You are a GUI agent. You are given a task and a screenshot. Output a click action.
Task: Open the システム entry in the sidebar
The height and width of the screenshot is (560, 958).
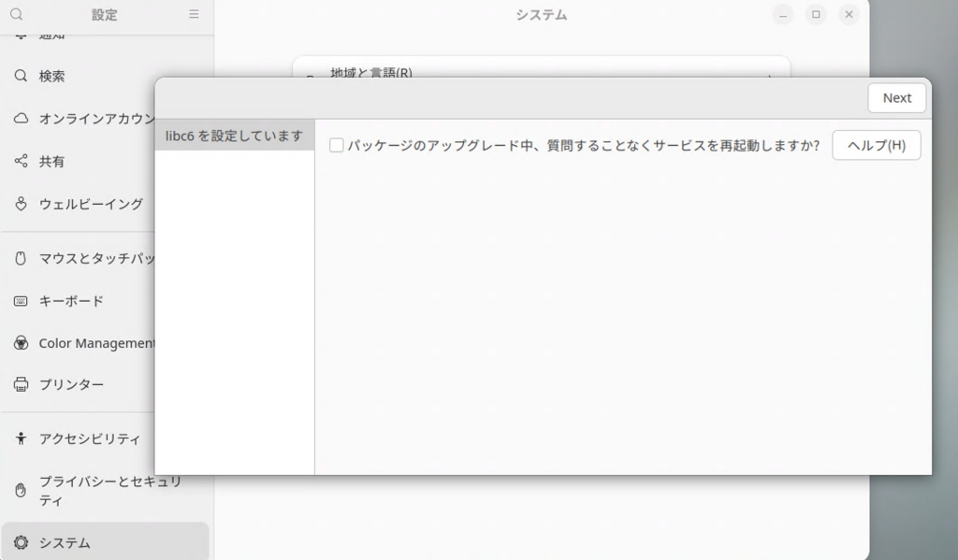[x=105, y=541]
